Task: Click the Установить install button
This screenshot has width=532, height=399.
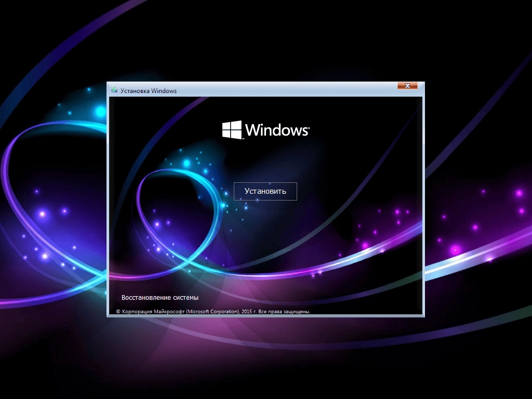Action: pyautogui.click(x=265, y=191)
